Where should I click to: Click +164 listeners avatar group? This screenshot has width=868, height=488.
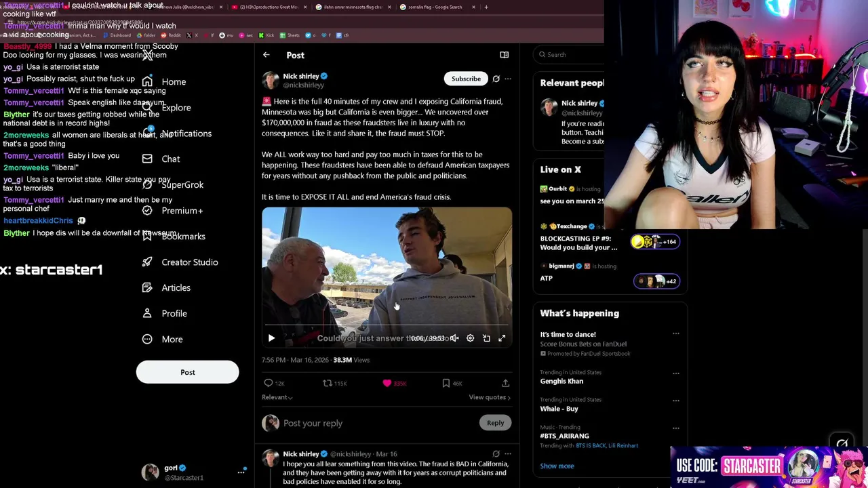[x=655, y=242]
